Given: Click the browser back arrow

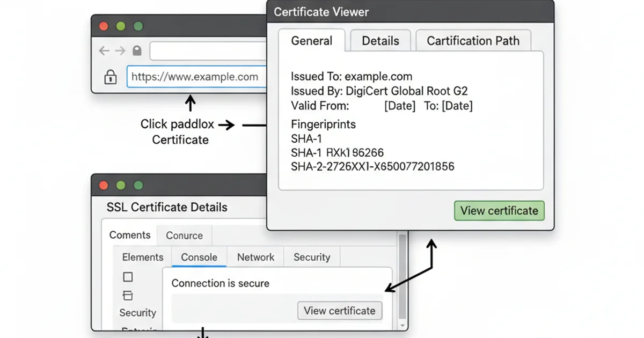Looking at the screenshot, I should pos(104,51).
